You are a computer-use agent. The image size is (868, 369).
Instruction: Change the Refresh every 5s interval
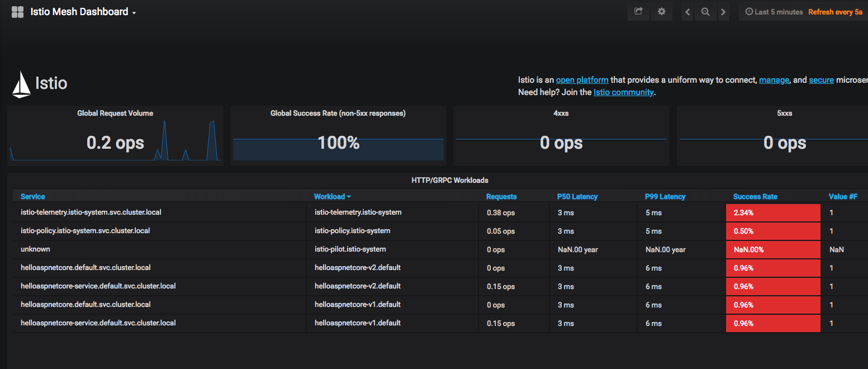tap(835, 12)
